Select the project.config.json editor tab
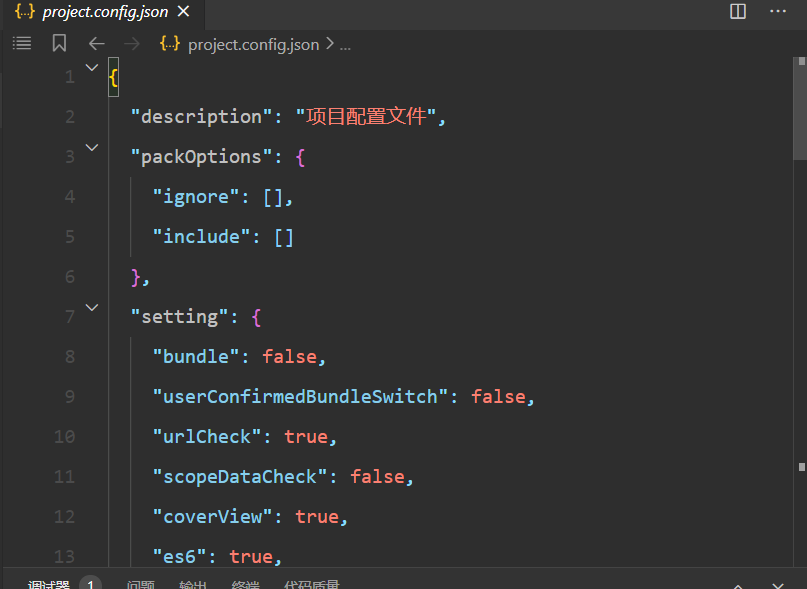Screen dimensions: 807x589 (x=103, y=12)
